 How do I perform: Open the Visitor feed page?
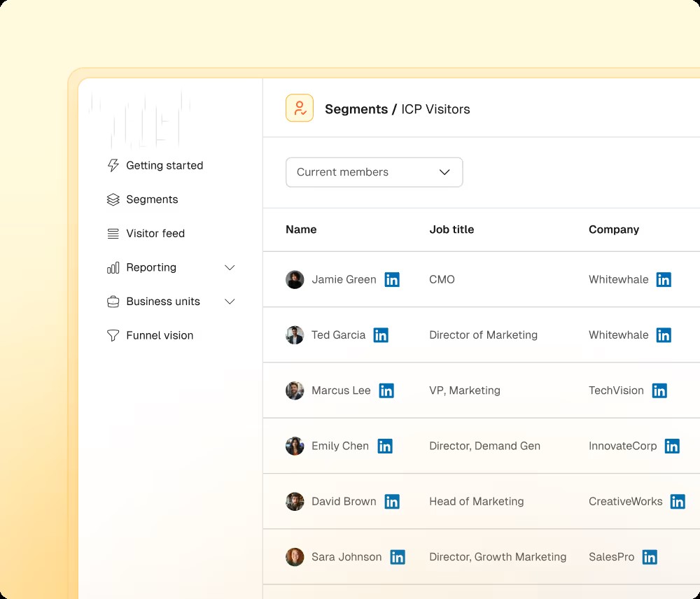(x=155, y=234)
